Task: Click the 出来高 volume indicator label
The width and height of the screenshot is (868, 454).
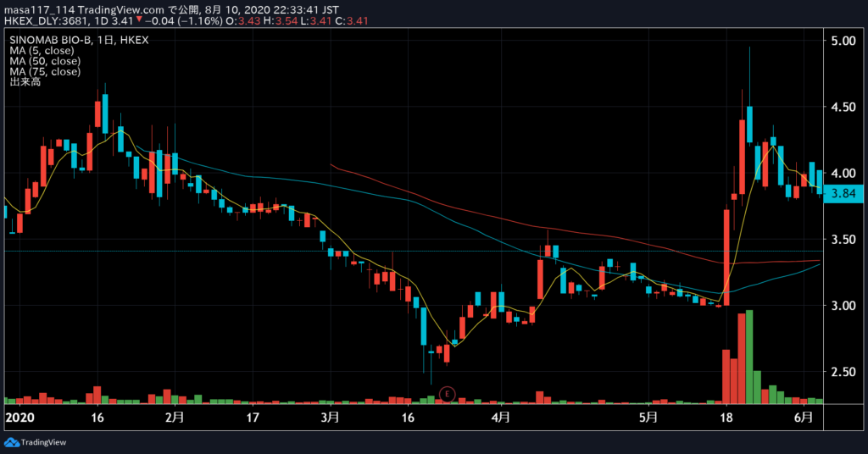Action: pos(25,82)
